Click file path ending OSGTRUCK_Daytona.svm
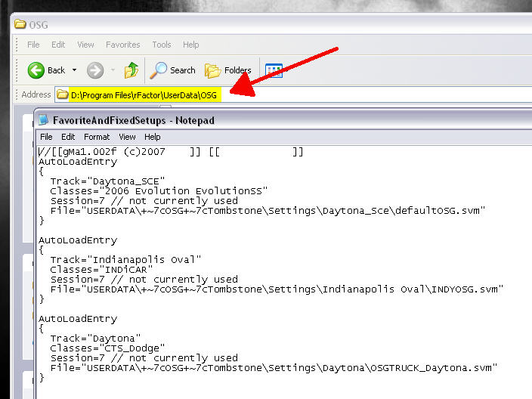Viewport: 532px width, 399px height. 274,368
